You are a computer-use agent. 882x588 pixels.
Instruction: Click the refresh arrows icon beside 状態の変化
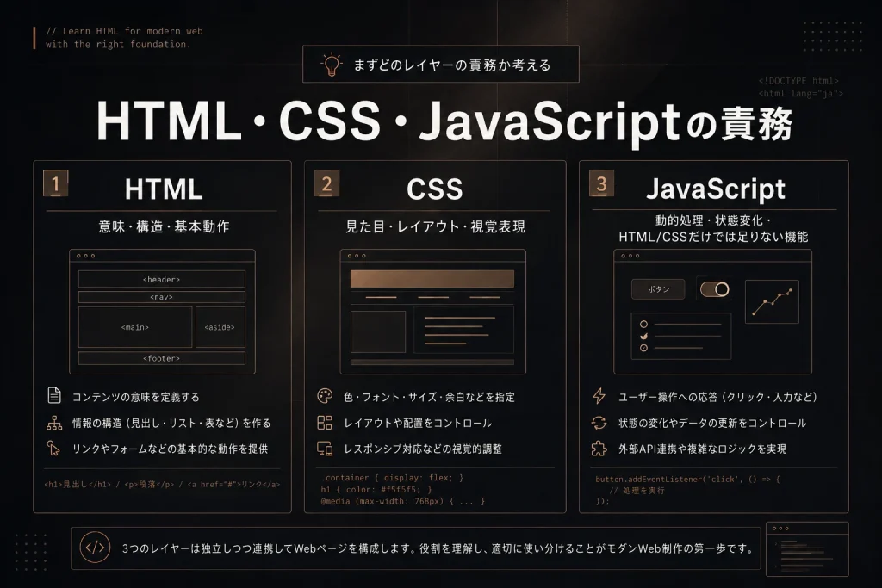click(599, 423)
